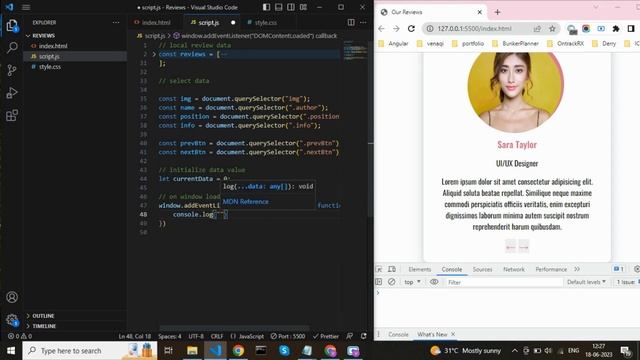Open the portfolio bookmarks folder
The width and height of the screenshot is (640, 360).
pos(468,44)
